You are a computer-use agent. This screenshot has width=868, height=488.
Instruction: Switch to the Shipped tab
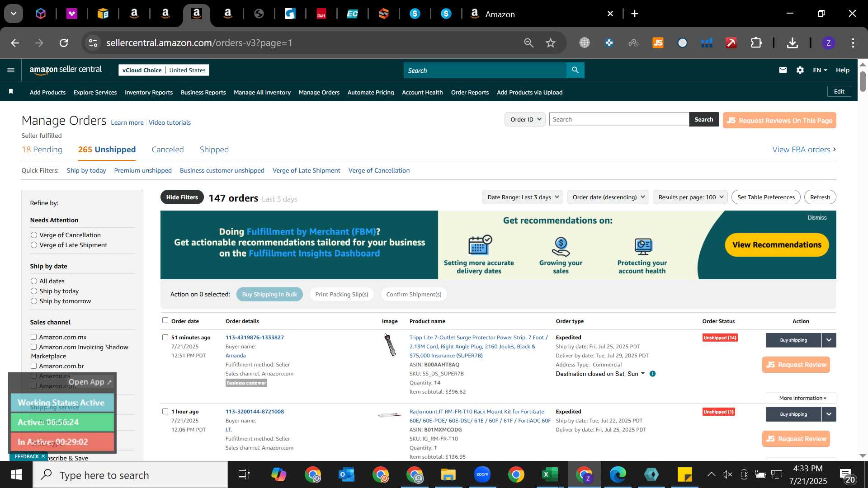coord(214,150)
